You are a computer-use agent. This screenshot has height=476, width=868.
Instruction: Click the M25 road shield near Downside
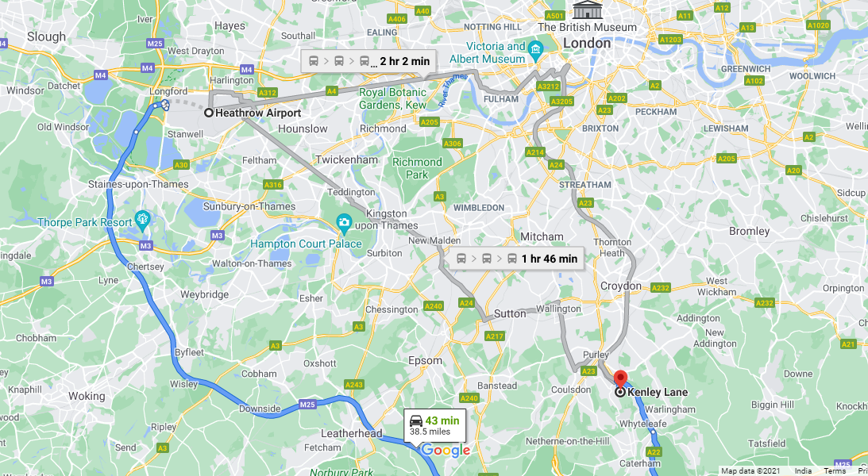[x=307, y=404]
